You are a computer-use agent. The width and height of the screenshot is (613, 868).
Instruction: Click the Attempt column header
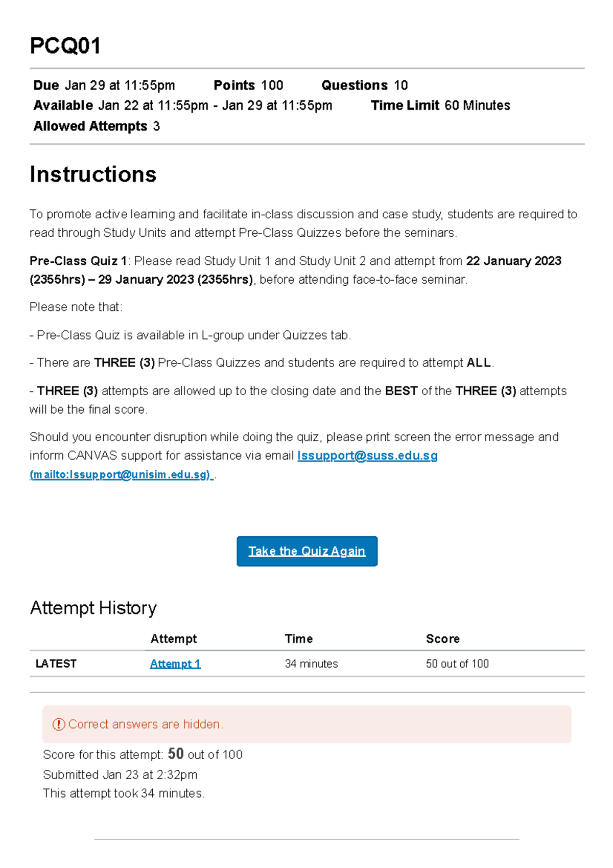coord(173,638)
